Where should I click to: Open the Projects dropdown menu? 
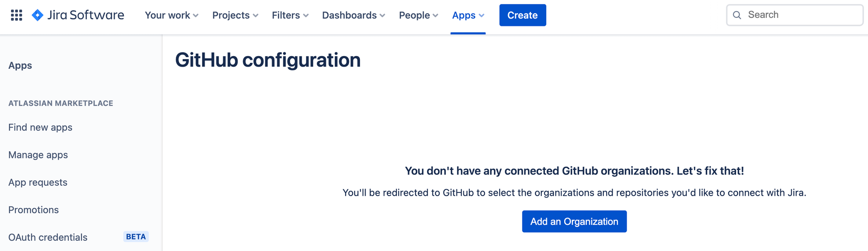[x=235, y=15]
